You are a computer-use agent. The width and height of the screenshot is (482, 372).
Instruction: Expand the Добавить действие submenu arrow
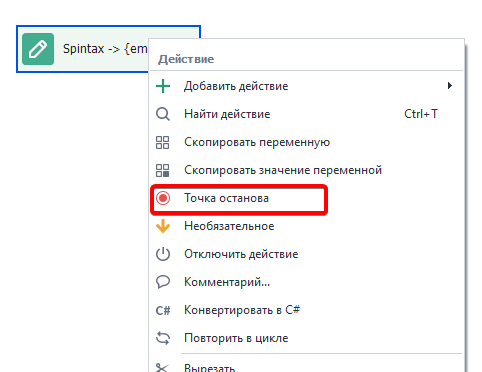click(x=450, y=86)
